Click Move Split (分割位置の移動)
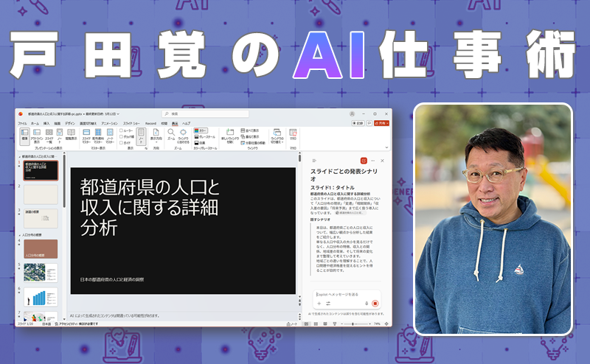Viewport: 590px width, 364px height. [253, 143]
